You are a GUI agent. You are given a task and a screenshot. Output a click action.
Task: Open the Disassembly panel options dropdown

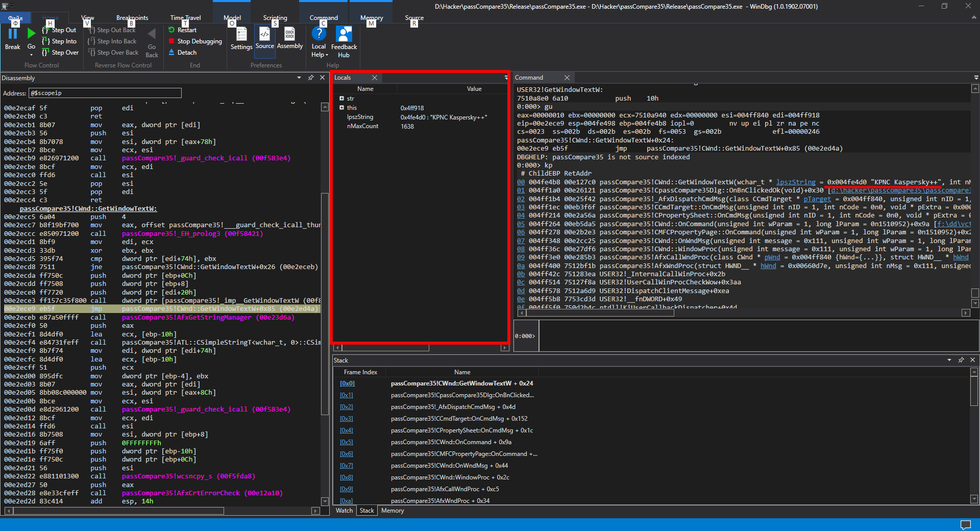(299, 78)
